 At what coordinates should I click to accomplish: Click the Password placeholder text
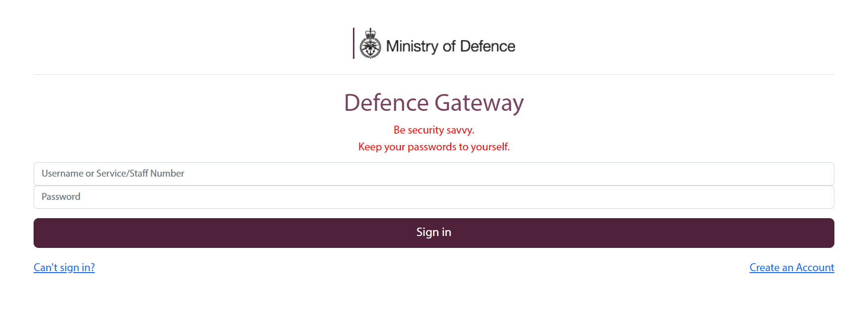coord(61,197)
